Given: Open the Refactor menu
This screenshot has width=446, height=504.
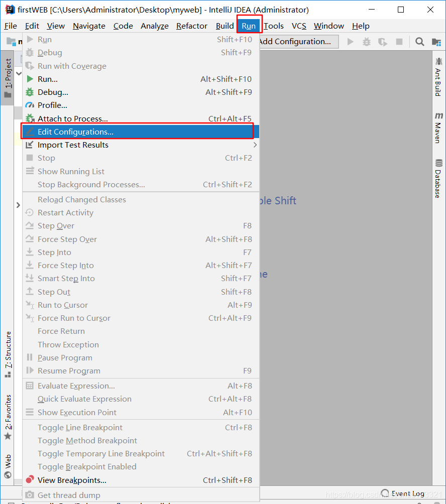Looking at the screenshot, I should [x=192, y=26].
